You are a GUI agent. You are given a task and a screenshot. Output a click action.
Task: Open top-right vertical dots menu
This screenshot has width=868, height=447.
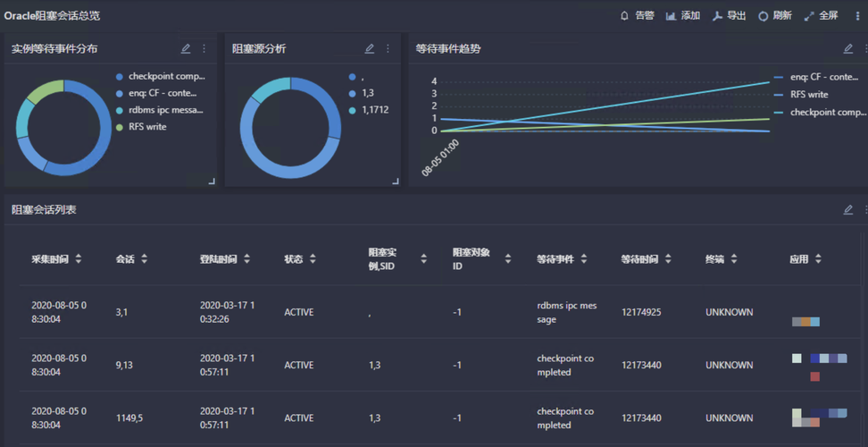click(857, 16)
